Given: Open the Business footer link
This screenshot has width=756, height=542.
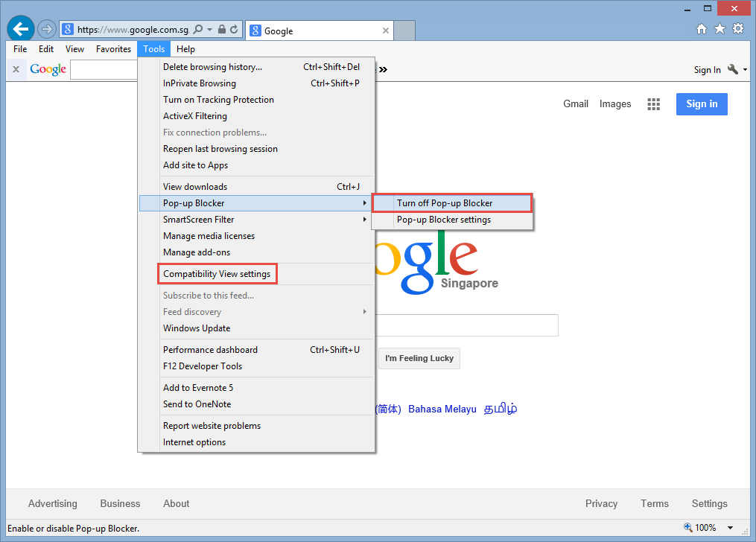Looking at the screenshot, I should click(120, 503).
